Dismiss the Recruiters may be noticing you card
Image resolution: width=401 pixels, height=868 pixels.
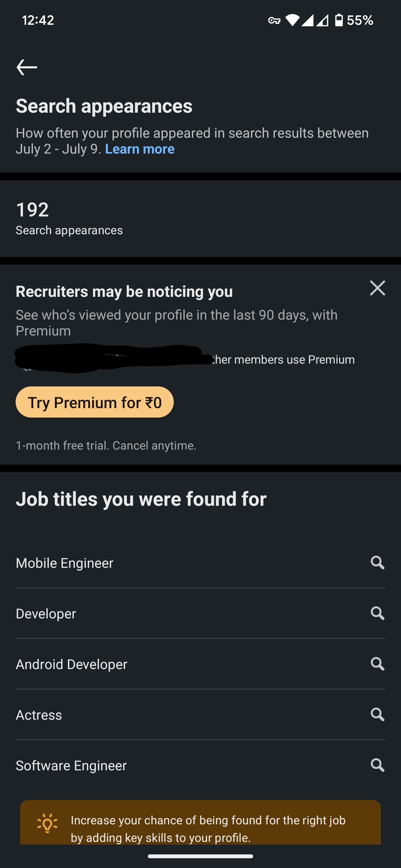pyautogui.click(x=377, y=288)
